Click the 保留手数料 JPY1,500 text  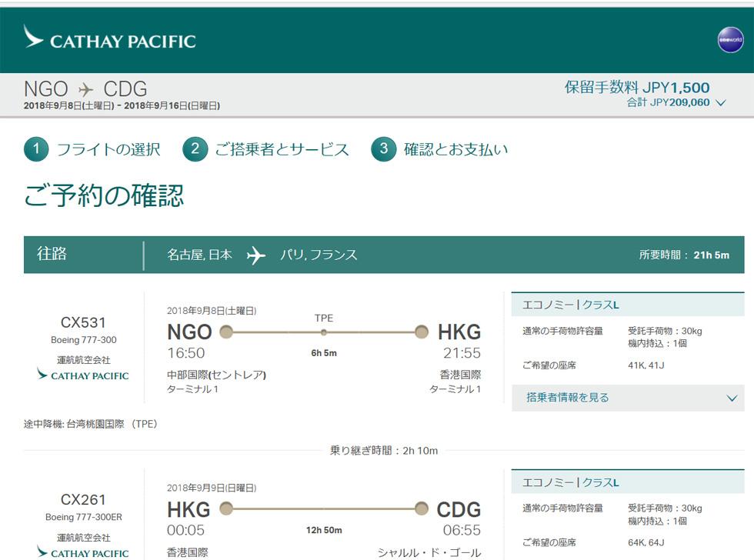[637, 88]
